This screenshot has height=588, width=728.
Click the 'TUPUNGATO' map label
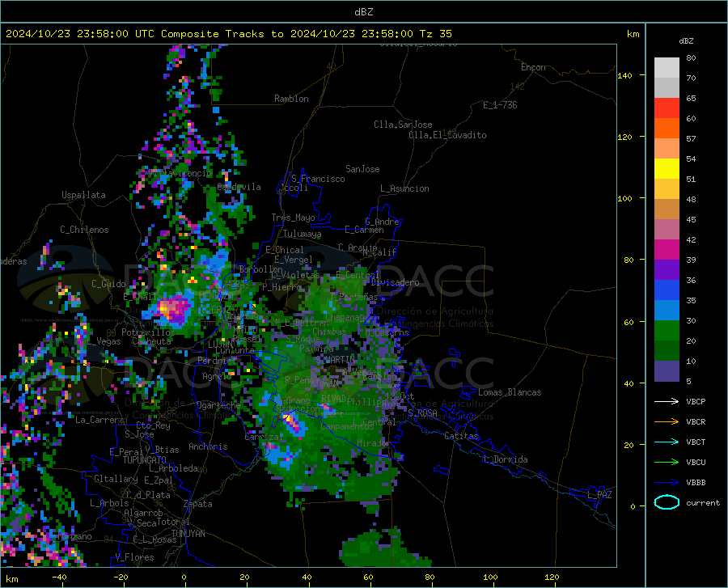click(145, 460)
